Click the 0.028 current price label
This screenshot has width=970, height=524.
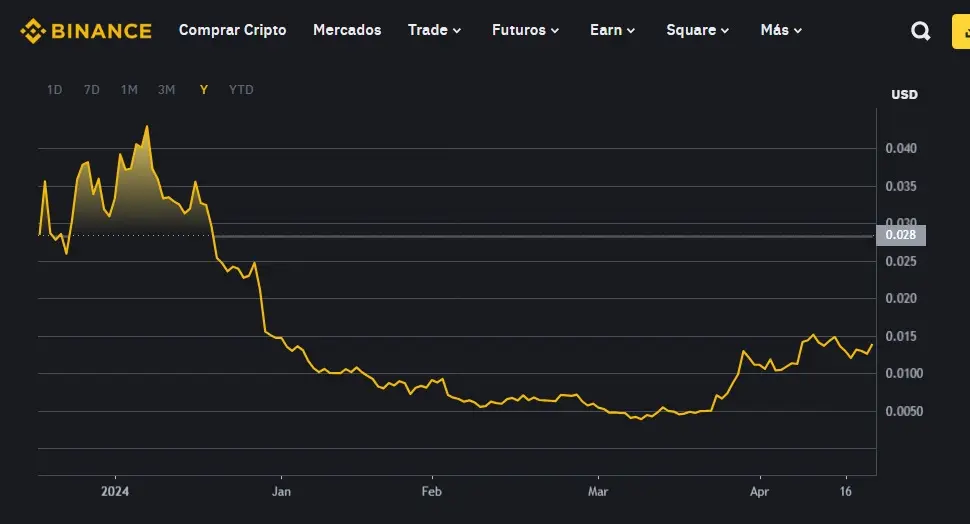pyautogui.click(x=901, y=235)
